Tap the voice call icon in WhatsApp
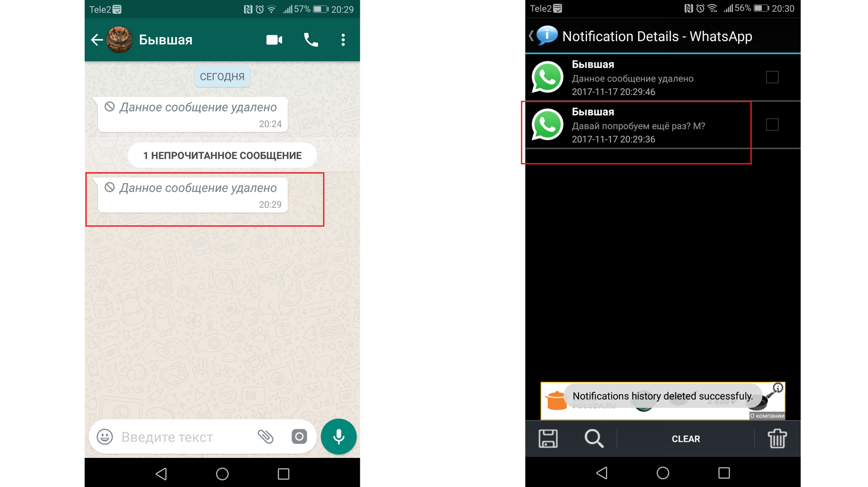Image resolution: width=868 pixels, height=487 pixels. pyautogui.click(x=312, y=40)
